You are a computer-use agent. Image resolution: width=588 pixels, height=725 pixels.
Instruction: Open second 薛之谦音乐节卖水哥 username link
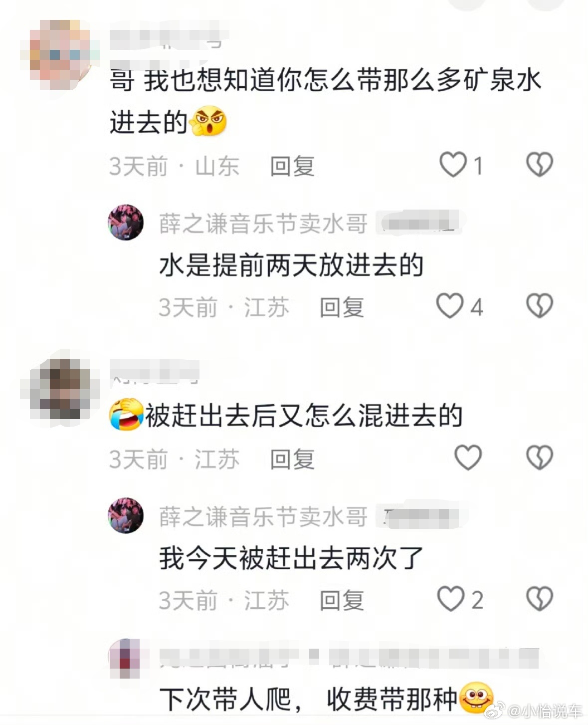pyautogui.click(x=263, y=516)
